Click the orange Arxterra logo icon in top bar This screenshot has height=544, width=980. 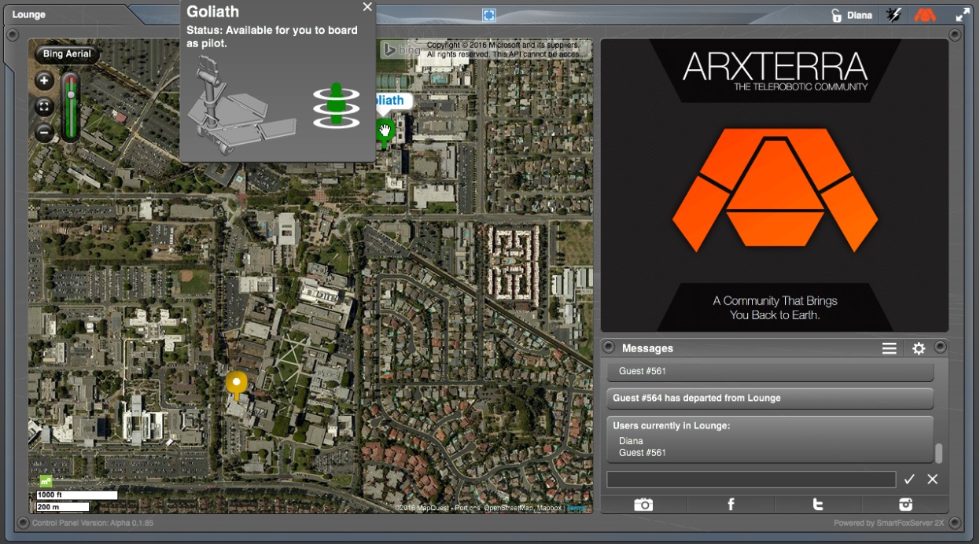(x=926, y=15)
